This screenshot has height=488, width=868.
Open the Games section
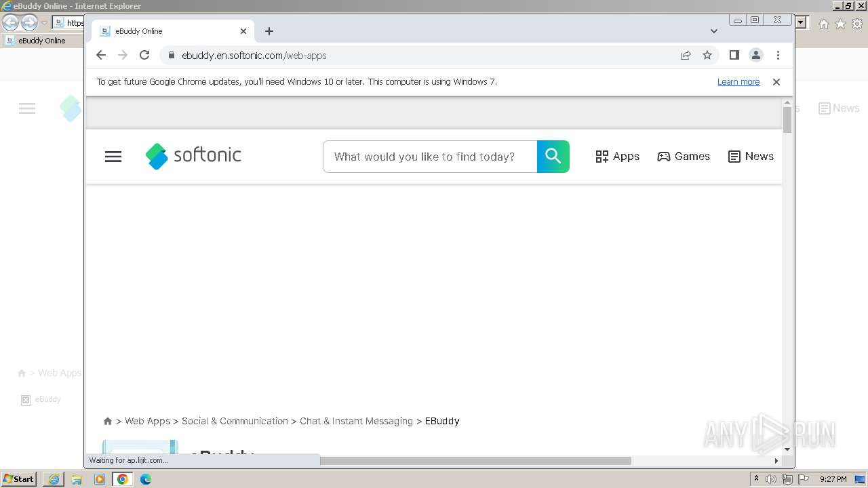pos(684,157)
